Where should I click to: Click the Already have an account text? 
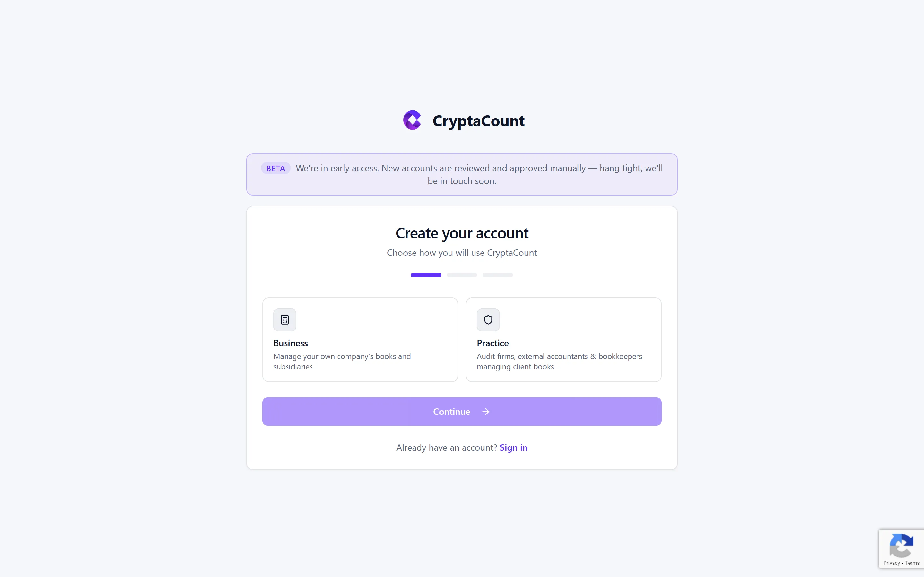coord(446,447)
